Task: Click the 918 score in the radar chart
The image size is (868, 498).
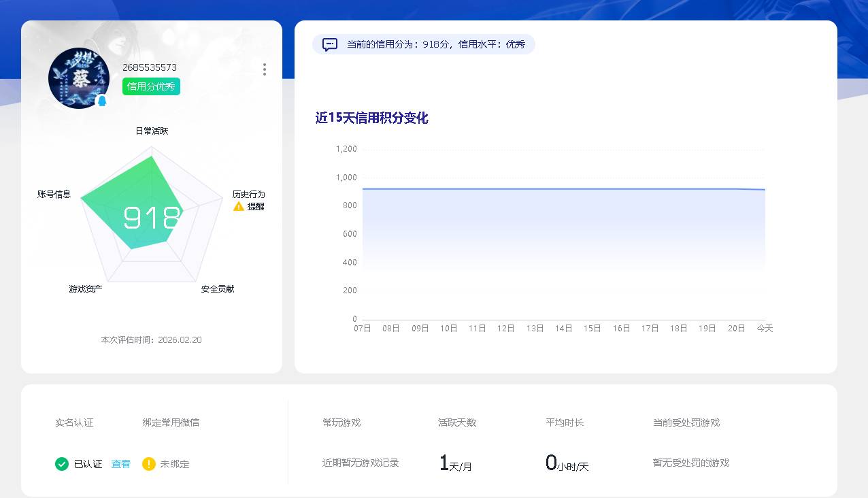Action: [x=150, y=218]
